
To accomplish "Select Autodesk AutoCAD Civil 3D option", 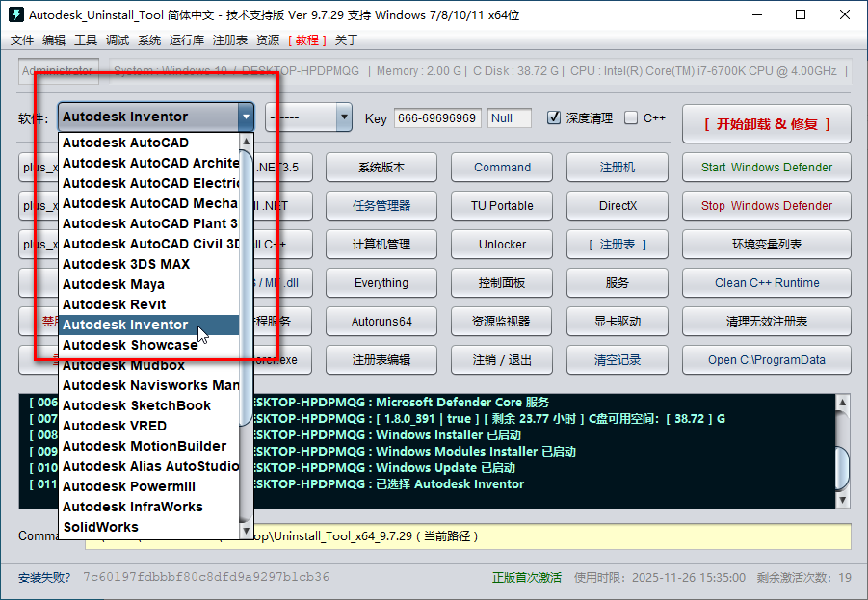I will (148, 244).
